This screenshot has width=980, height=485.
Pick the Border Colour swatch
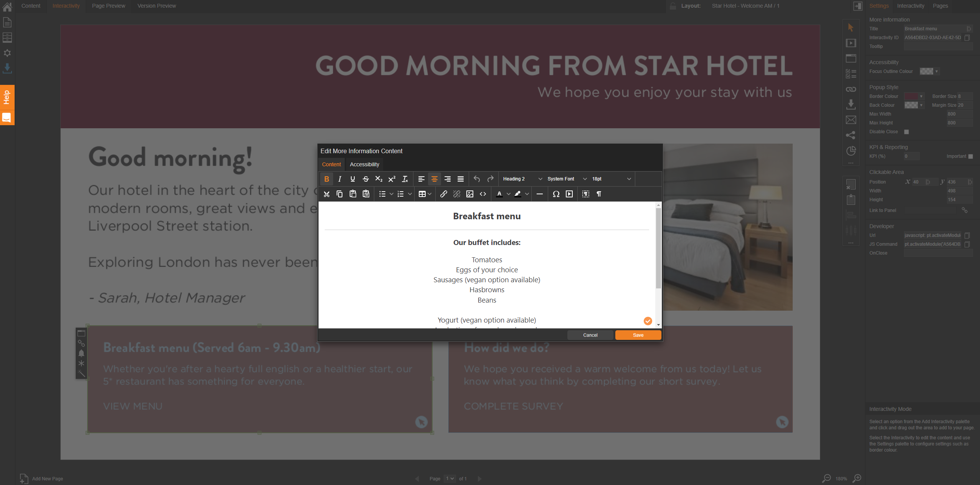pyautogui.click(x=911, y=96)
